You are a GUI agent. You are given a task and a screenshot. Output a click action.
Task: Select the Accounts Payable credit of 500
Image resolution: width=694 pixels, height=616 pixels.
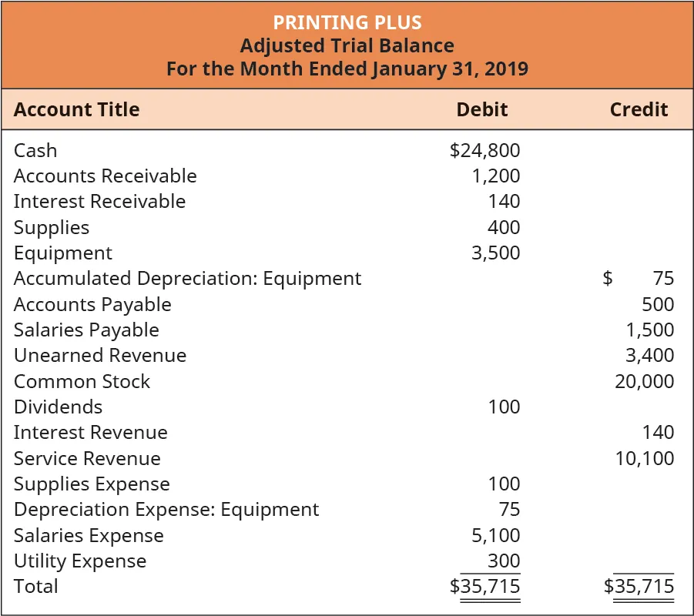pyautogui.click(x=658, y=304)
